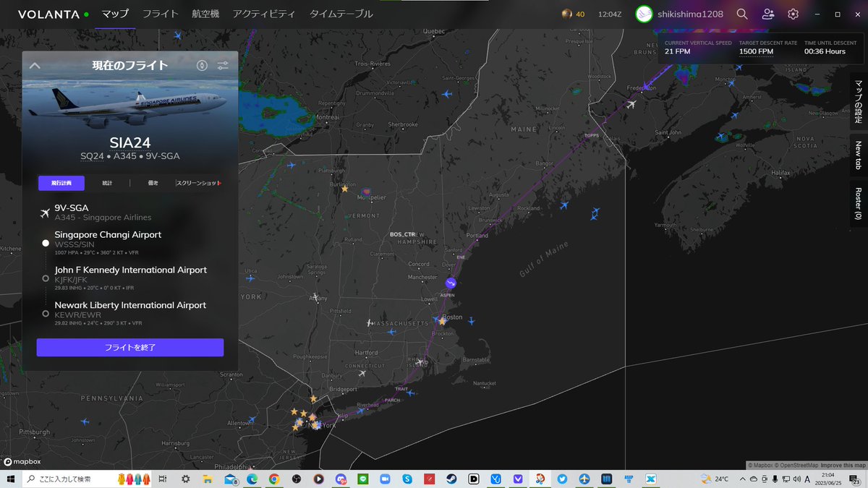Open the アクティビティ menu tab

click(263, 14)
